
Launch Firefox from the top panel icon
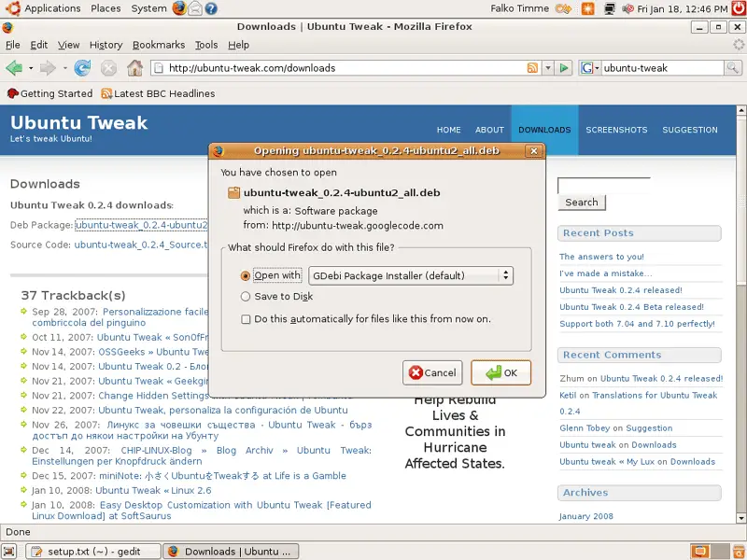pyautogui.click(x=179, y=8)
